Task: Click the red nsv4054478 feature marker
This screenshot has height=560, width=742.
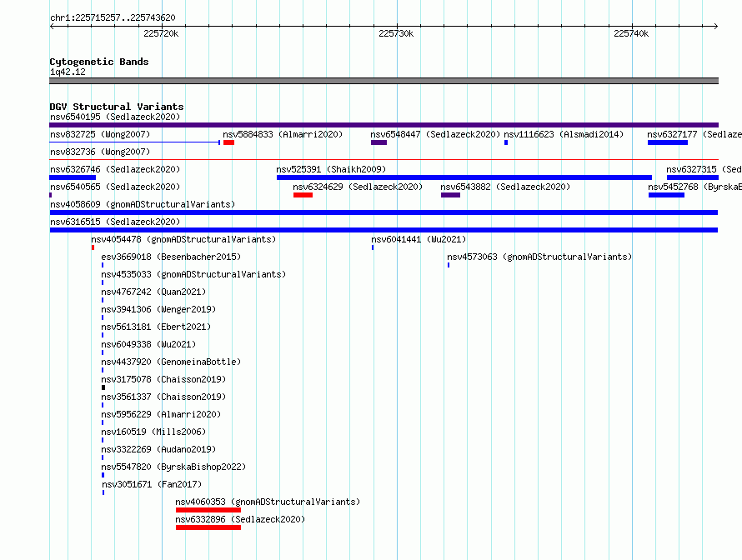Action: click(93, 247)
